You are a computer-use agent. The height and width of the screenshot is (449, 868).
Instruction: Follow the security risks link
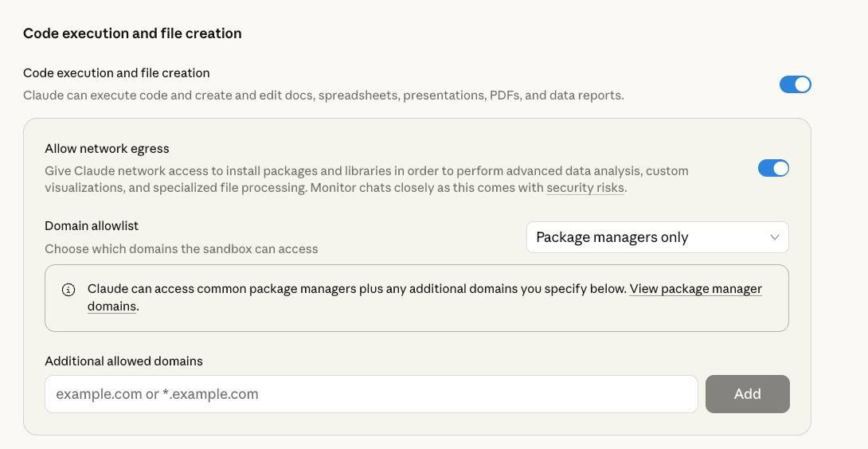[x=585, y=189]
